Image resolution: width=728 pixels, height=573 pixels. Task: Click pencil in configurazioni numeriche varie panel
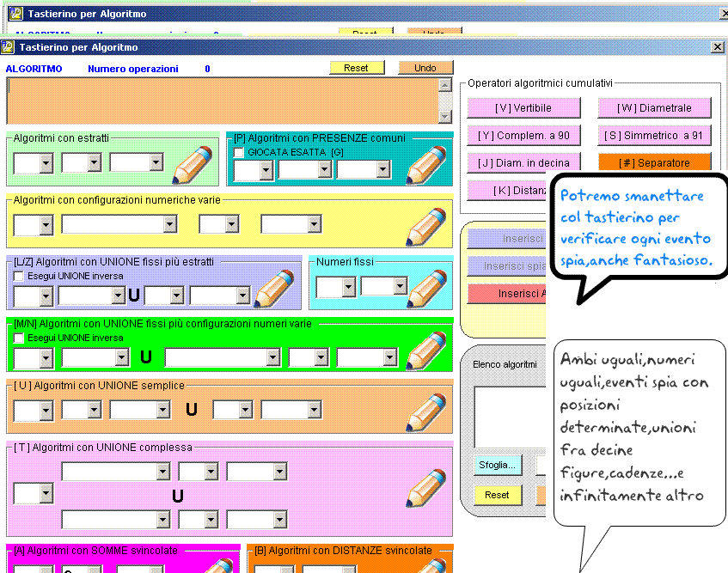point(426,226)
